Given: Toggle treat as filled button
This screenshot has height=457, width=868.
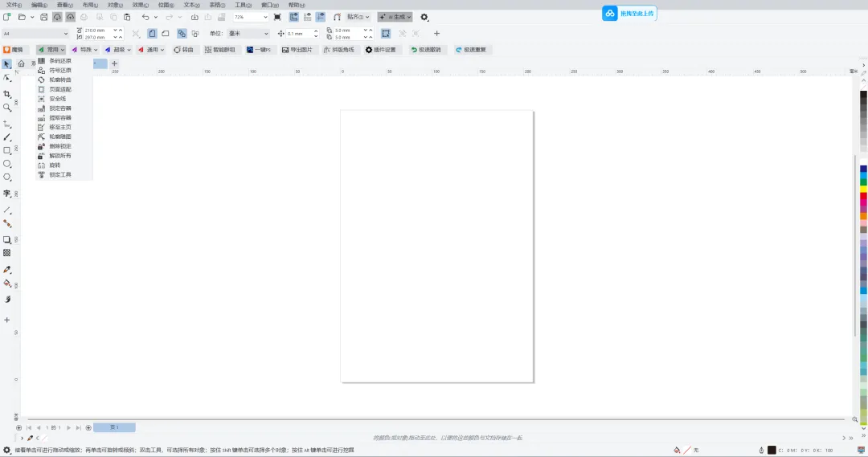Looking at the screenshot, I should pyautogui.click(x=386, y=34).
